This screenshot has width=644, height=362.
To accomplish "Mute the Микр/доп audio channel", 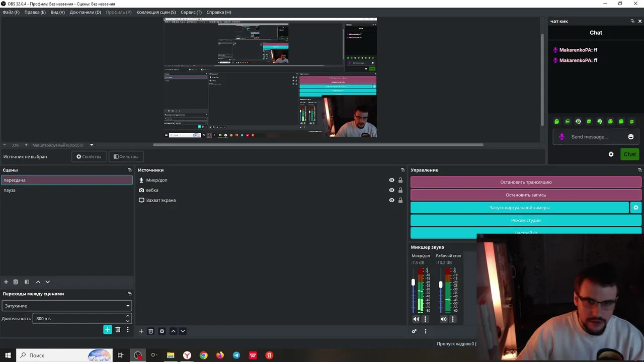I will click(x=416, y=319).
